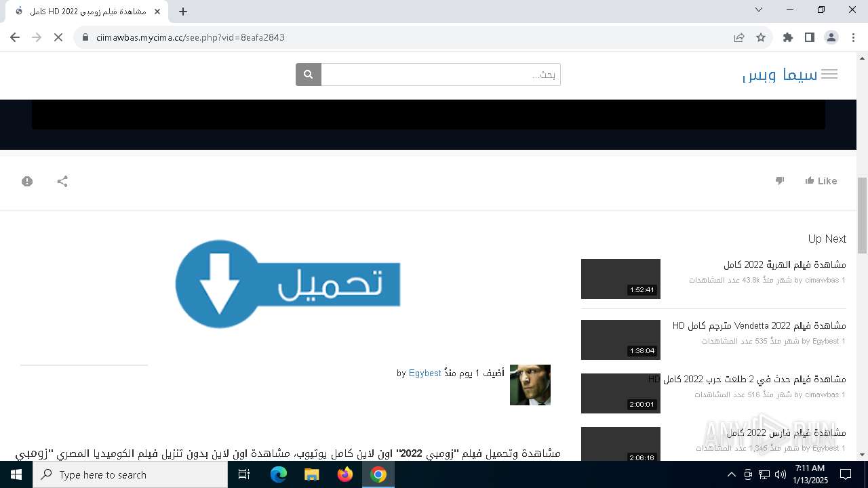
Task: Click the 2:00:01 duration video thumbnail
Action: pyautogui.click(x=620, y=393)
